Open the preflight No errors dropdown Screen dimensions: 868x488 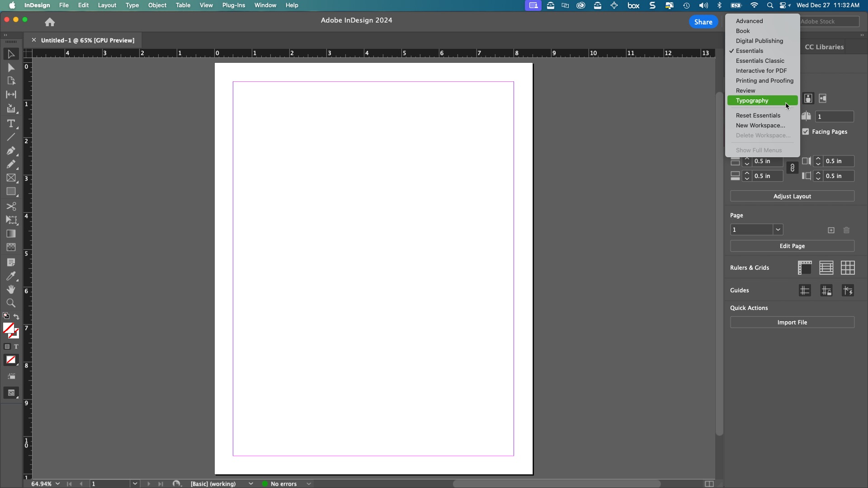click(x=309, y=483)
